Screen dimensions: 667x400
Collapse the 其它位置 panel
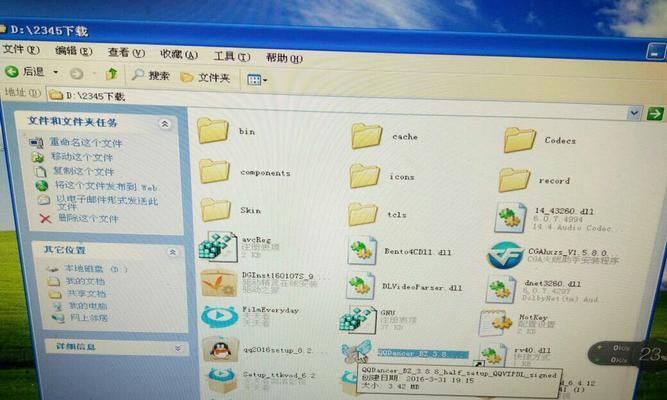tap(173, 252)
